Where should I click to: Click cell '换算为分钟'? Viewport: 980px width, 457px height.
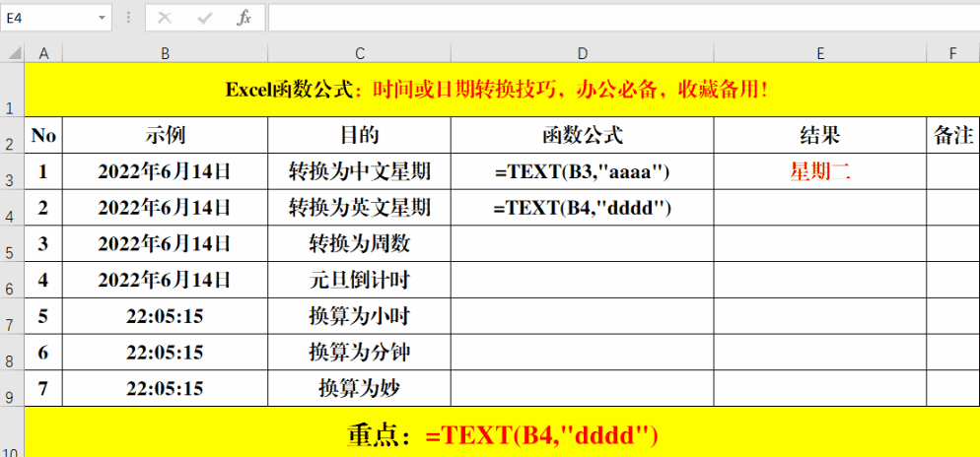coord(360,353)
